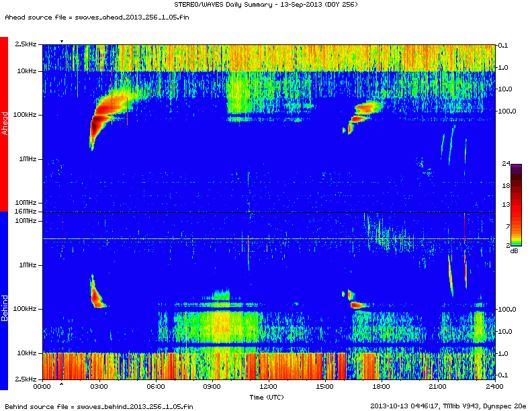532x411 pixels.
Task: Click the bright red radio burst near 03:00 Ahead
Action: 103,107
